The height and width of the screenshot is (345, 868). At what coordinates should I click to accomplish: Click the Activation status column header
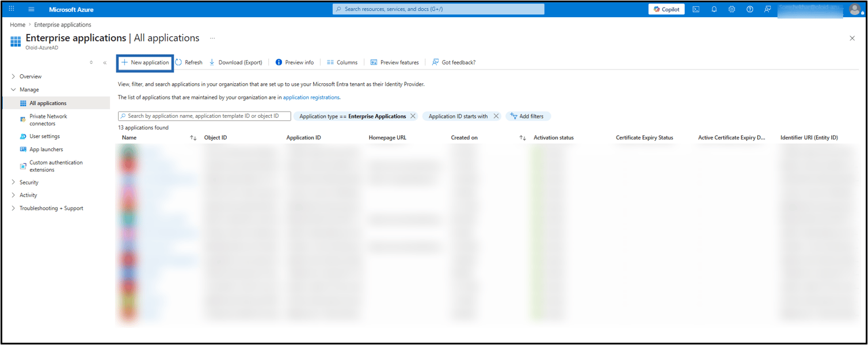pos(554,138)
